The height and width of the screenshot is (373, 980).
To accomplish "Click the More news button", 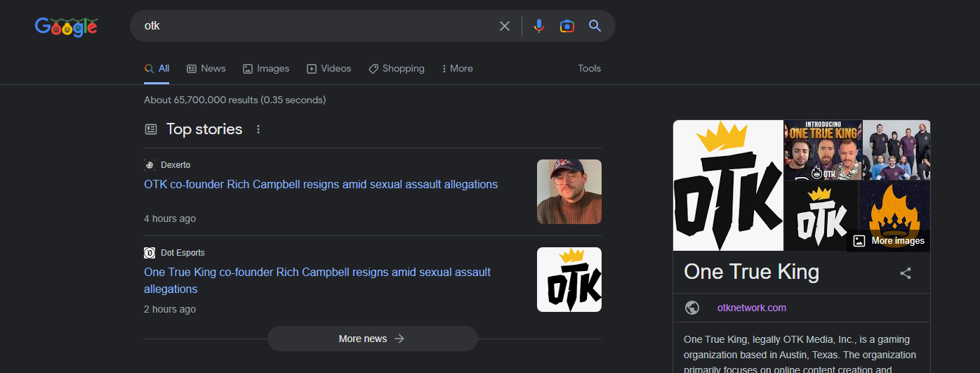I will tap(372, 339).
